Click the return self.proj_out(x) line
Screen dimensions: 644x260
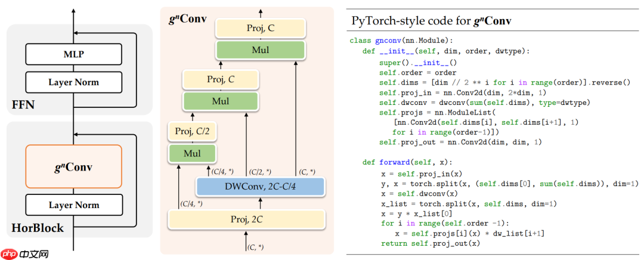point(431,243)
